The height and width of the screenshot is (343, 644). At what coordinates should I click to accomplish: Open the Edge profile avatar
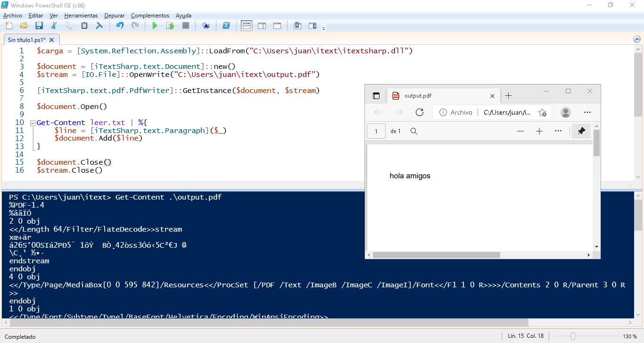(566, 112)
